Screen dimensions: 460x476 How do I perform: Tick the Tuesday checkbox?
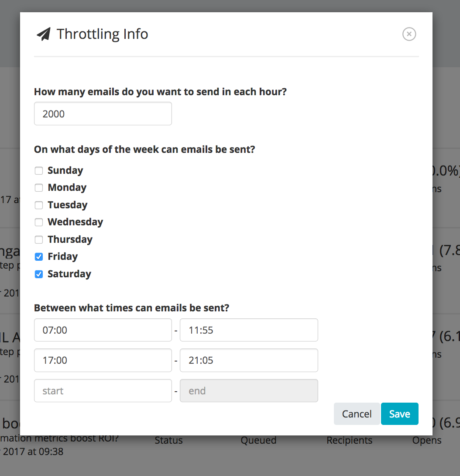(x=39, y=205)
